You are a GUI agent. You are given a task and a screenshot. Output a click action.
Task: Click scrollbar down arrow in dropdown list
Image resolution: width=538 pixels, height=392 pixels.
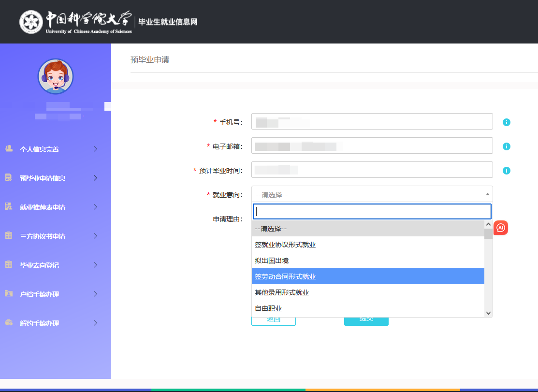(x=488, y=313)
